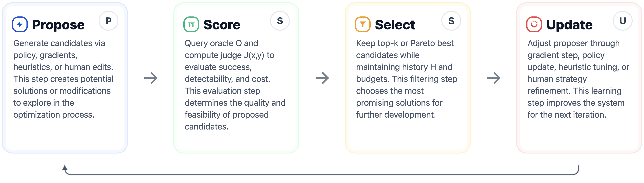This screenshot has height=183, width=644.
Task: Select the Score card heading
Action: 222,25
